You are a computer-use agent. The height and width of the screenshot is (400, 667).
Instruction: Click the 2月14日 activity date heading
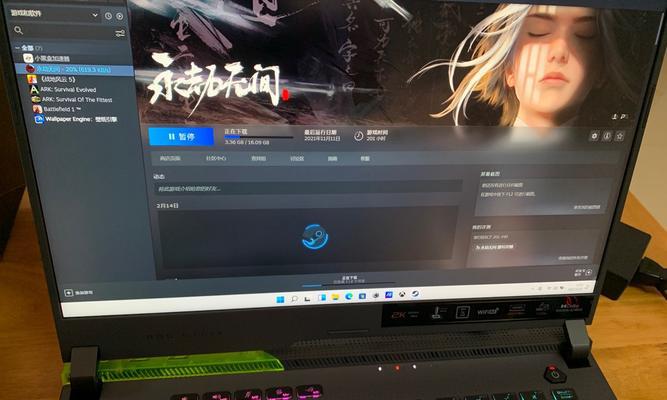click(168, 205)
